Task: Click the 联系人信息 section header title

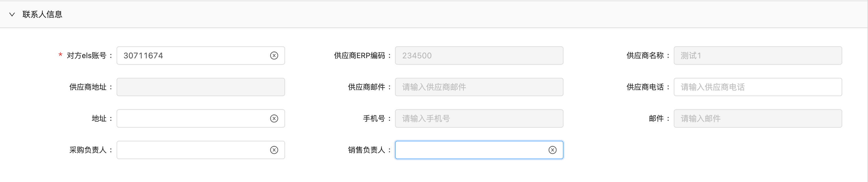Action: tap(42, 15)
